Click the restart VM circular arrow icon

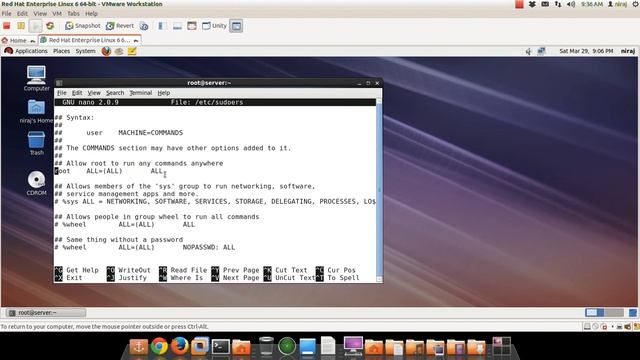coord(50,26)
